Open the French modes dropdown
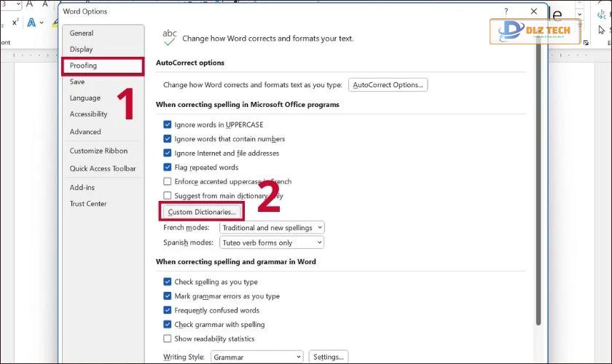This screenshot has height=364, width=612. (272, 227)
